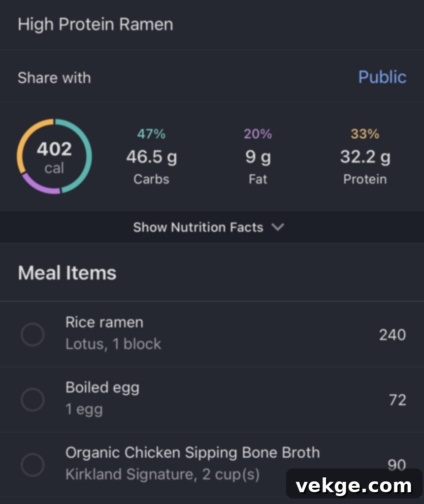Open the Organic Chicken Sipping Bone Broth title
The width and height of the screenshot is (424, 504).
tap(193, 453)
